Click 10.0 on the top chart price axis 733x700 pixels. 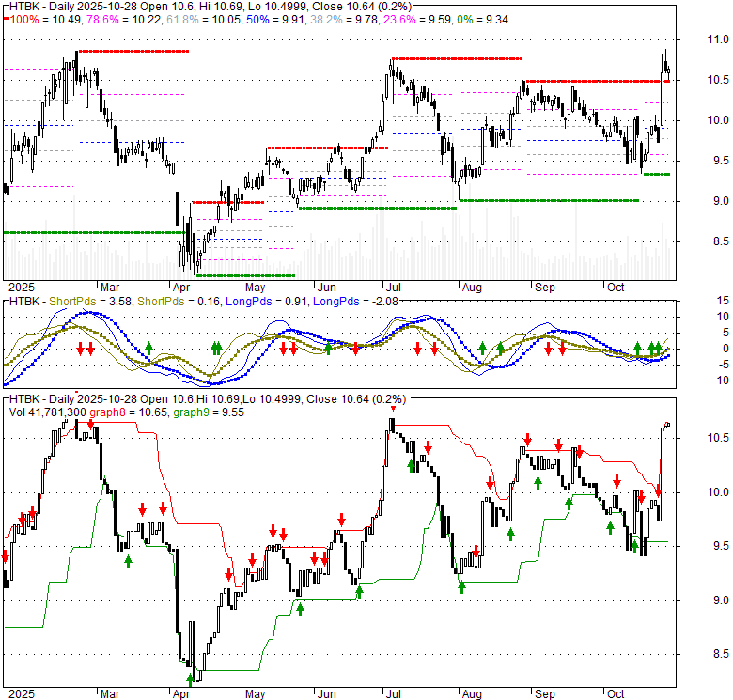[718, 120]
